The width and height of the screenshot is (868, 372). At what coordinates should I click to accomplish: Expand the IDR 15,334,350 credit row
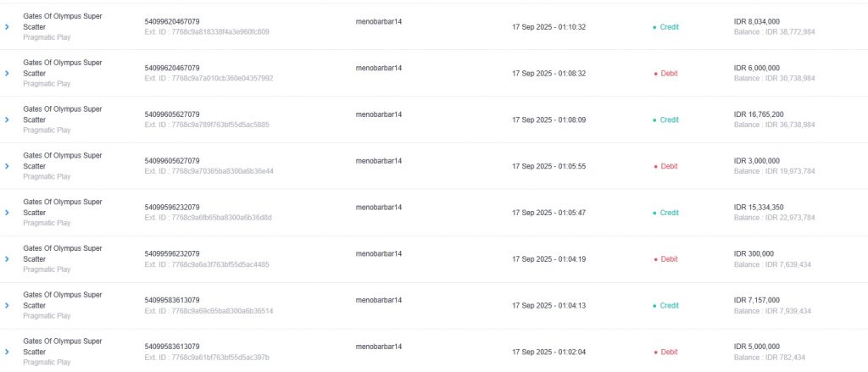(7, 213)
